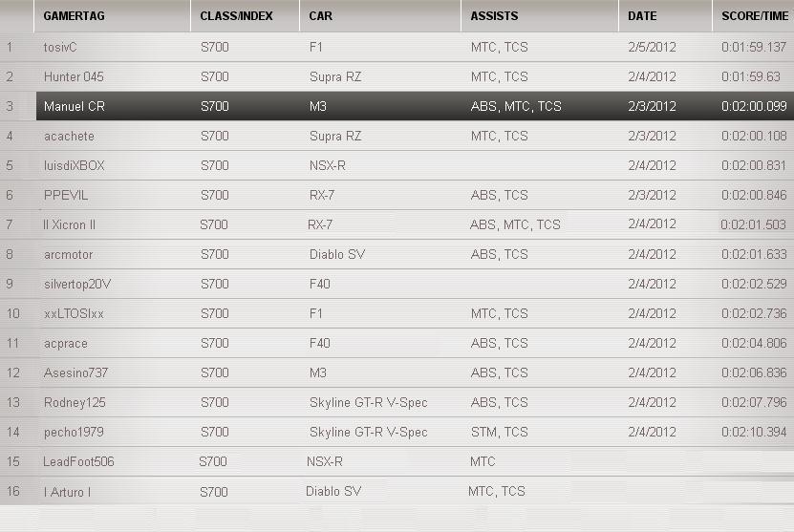Select xxLTOSIxx leaderboard row
794x532 pixels.
[74, 313]
